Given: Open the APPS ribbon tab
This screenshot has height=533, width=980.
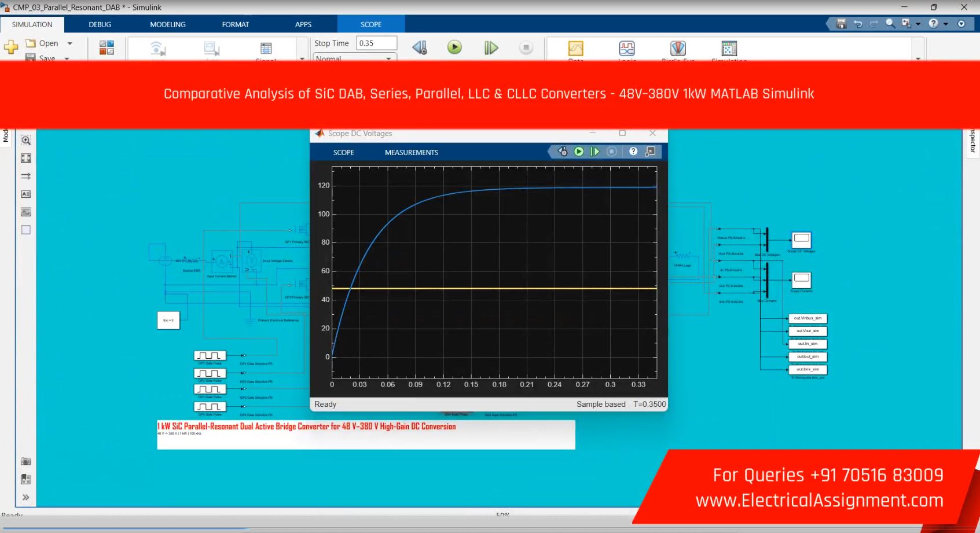Looking at the screenshot, I should [x=303, y=24].
